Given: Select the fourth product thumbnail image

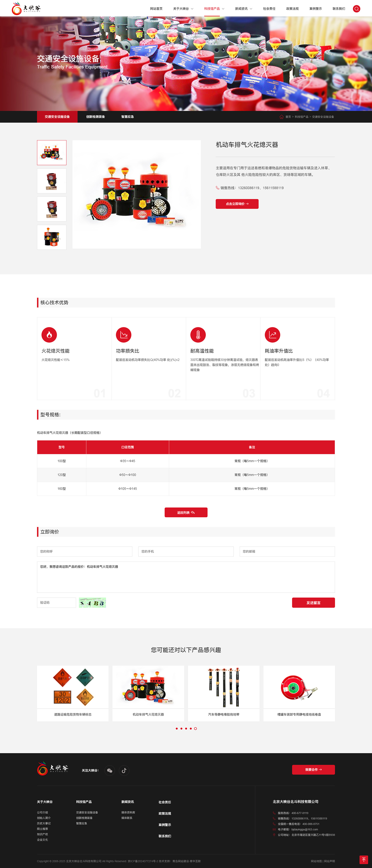Looking at the screenshot, I should coord(52,237).
